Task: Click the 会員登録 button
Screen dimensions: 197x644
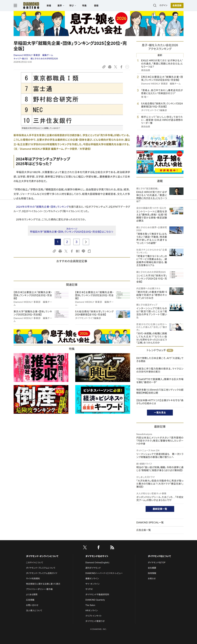Action: point(177,5)
